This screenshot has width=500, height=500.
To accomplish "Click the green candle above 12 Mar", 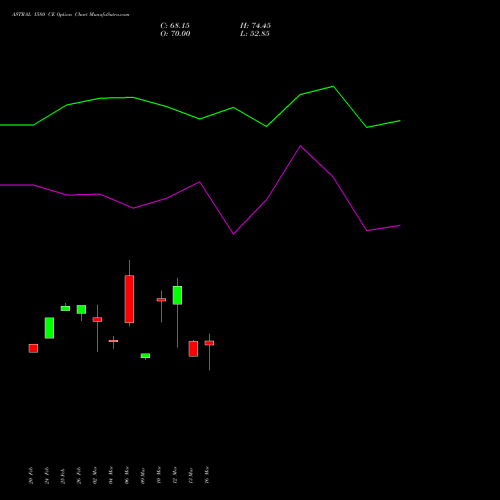I will pos(177,295).
